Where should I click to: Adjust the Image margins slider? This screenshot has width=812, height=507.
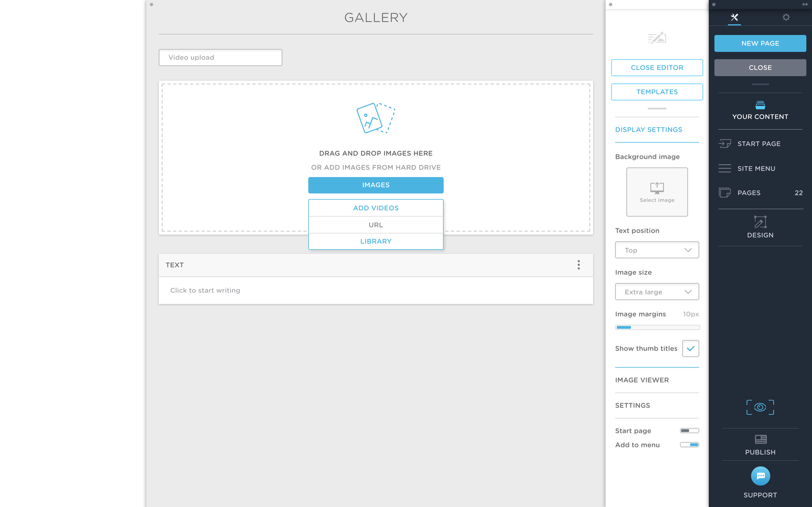coord(657,327)
